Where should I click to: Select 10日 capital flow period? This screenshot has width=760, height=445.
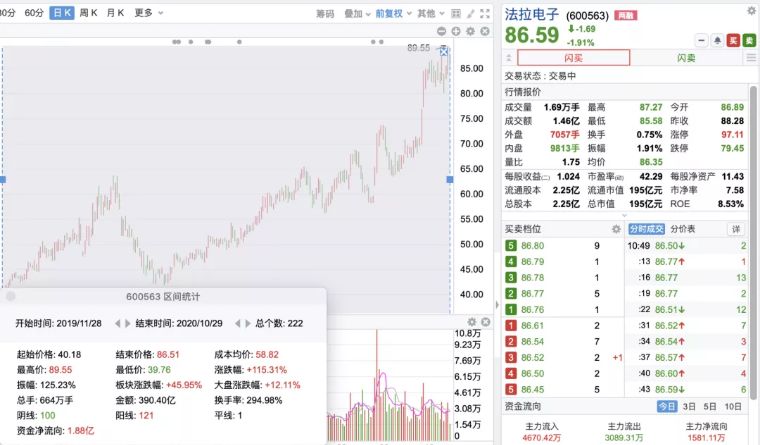tap(733, 406)
